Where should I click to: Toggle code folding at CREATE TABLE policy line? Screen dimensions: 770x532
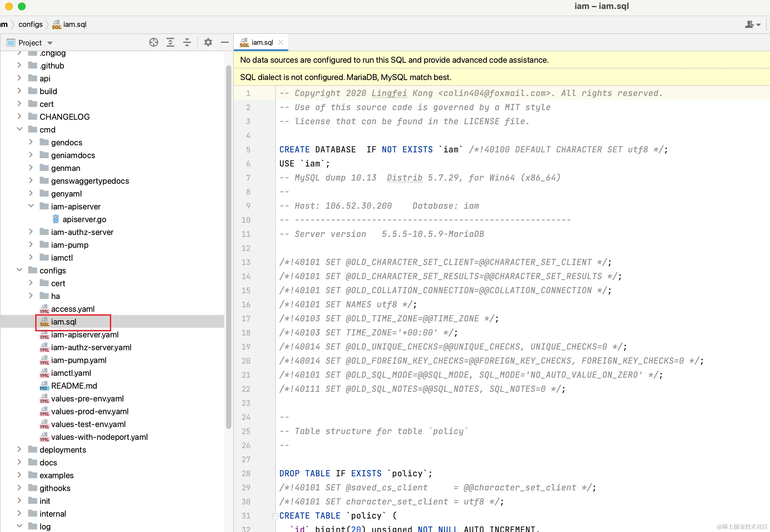coord(275,516)
